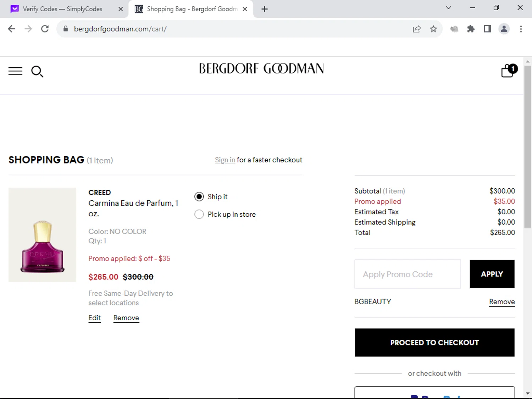Open browser extensions puzzle icon
Image resolution: width=532 pixels, height=399 pixels.
pos(471,29)
